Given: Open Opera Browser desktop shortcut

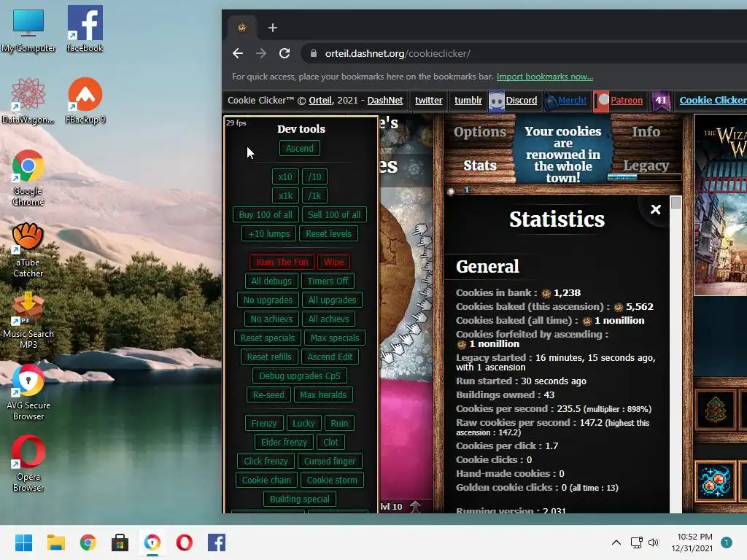Looking at the screenshot, I should coord(28,463).
